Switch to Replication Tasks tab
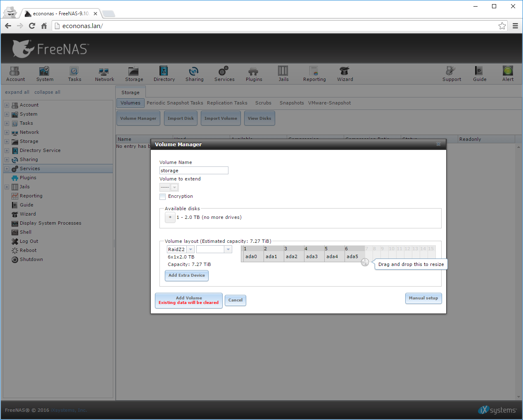523x420 pixels. tap(227, 103)
